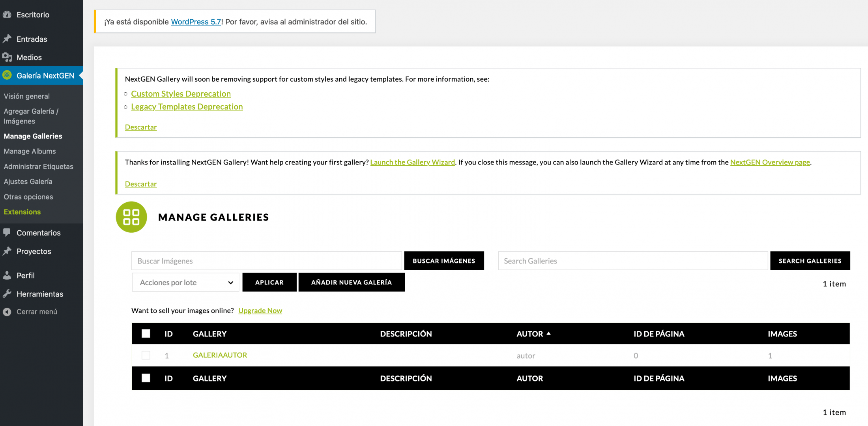Image resolution: width=868 pixels, height=426 pixels.
Task: Click the Añadir Nueva Galería button
Action: 352,282
